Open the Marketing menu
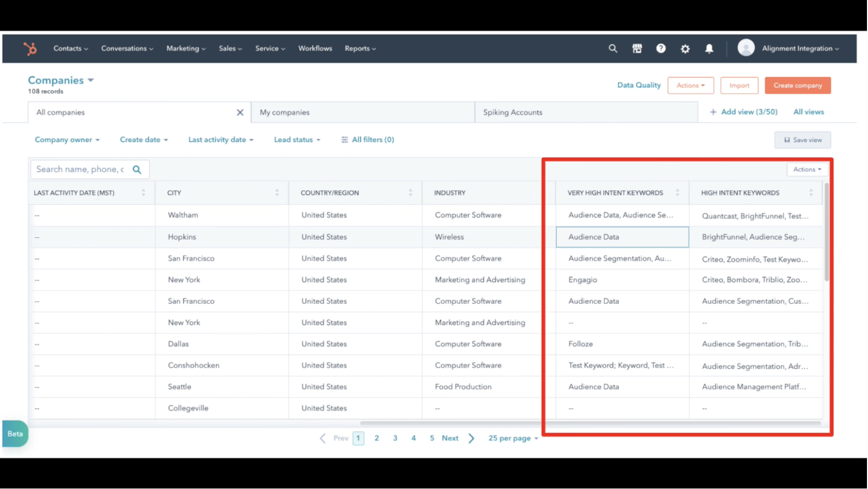 click(x=186, y=49)
